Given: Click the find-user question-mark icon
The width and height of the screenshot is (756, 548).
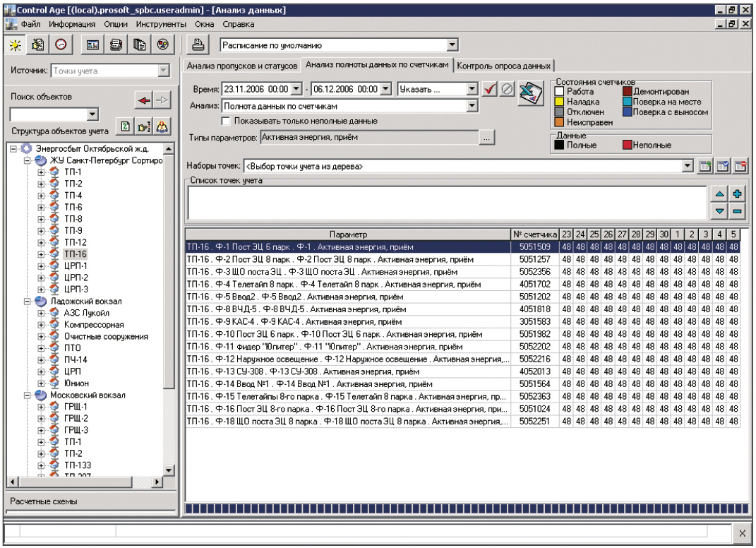Looking at the screenshot, I should coord(162,127).
